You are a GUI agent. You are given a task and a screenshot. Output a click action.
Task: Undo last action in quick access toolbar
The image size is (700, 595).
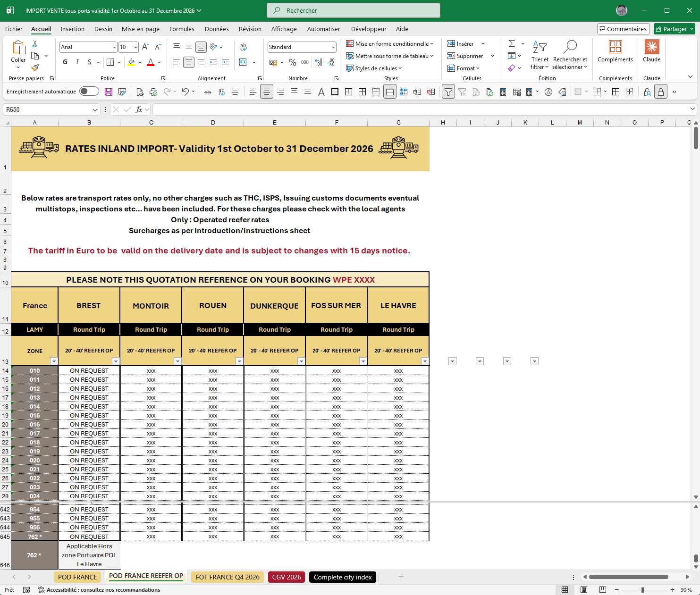tap(186, 92)
